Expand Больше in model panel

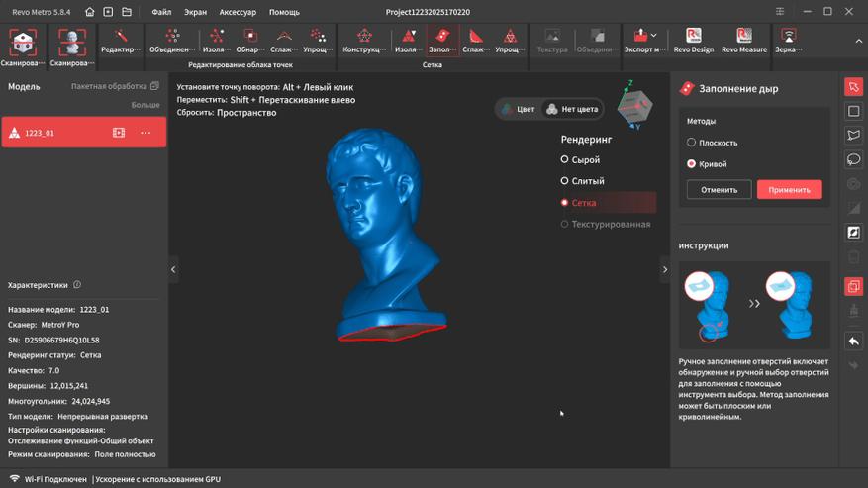145,105
